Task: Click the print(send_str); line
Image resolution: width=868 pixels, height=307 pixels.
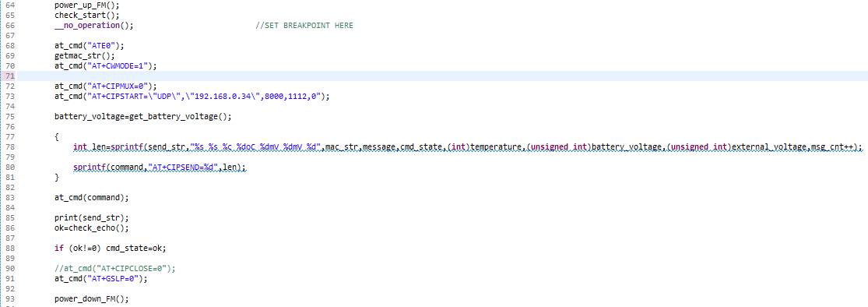Action: 92,217
